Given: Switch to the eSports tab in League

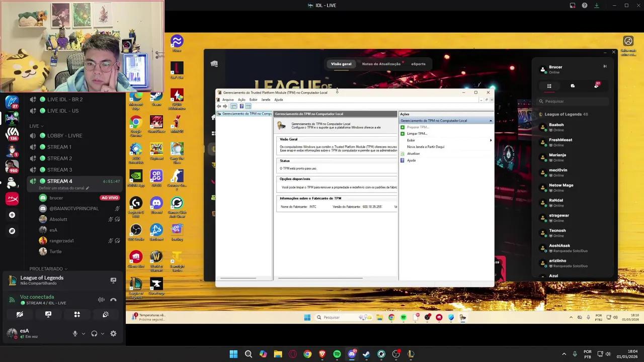Looking at the screenshot, I should tap(418, 64).
